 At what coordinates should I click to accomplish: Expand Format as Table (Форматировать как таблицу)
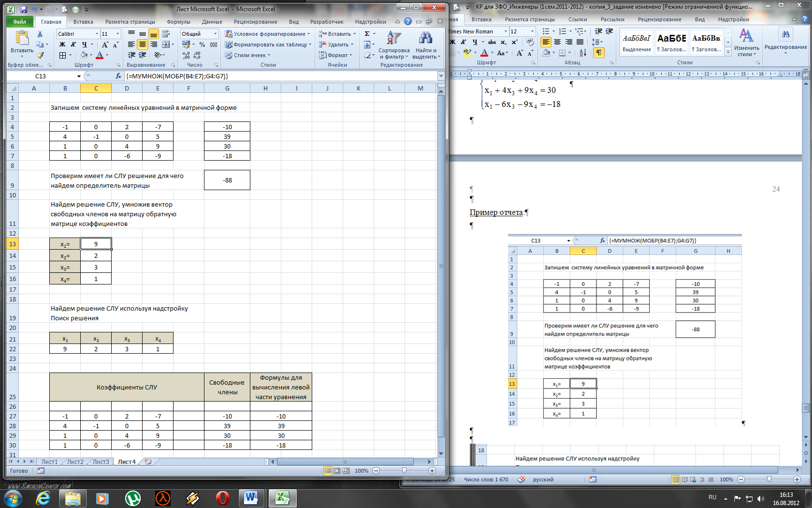pyautogui.click(x=268, y=45)
